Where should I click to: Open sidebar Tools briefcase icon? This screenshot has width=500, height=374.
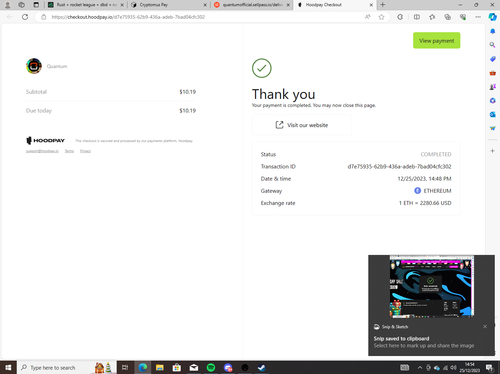pos(493,73)
